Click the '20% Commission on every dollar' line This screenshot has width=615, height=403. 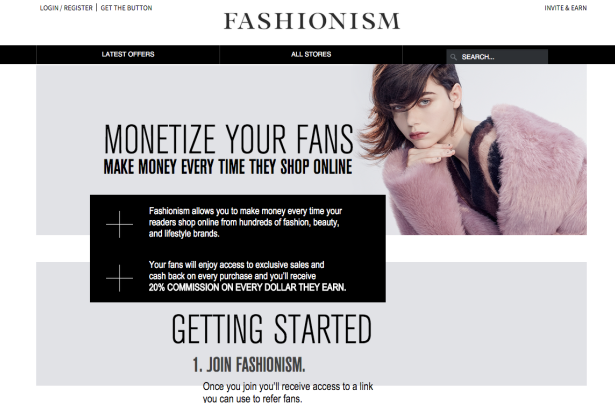pos(247,288)
